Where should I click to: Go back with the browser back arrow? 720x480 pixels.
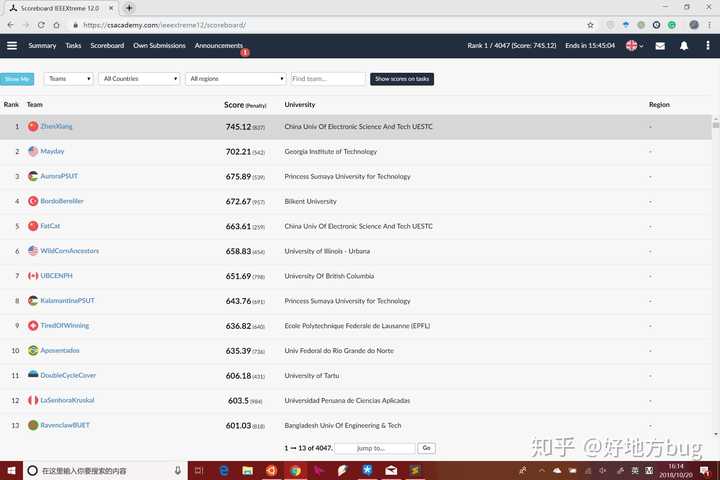coord(11,25)
